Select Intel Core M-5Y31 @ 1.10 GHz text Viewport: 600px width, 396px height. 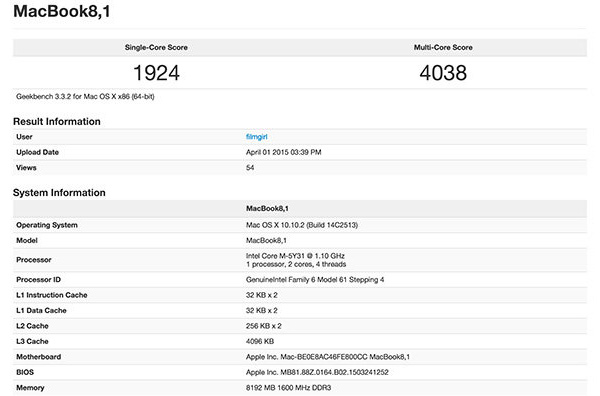pos(295,256)
